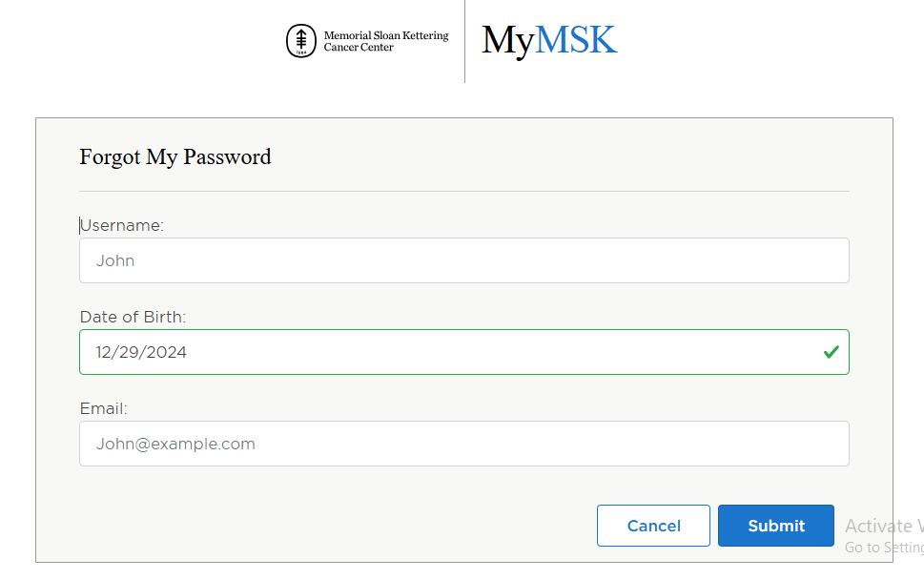Image resolution: width=924 pixels, height=580 pixels.
Task: Click the "Date of Birth:" label
Action: pyautogui.click(x=133, y=318)
